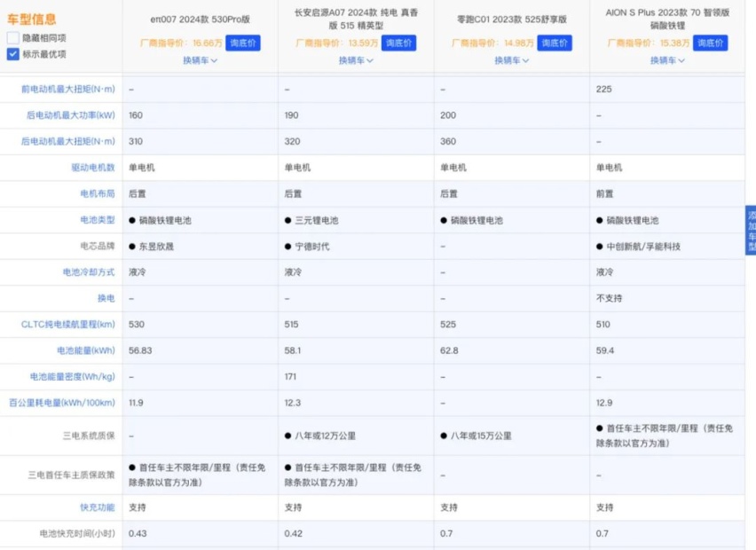
Task: Select battery energy value 56.83
Action: pos(140,350)
